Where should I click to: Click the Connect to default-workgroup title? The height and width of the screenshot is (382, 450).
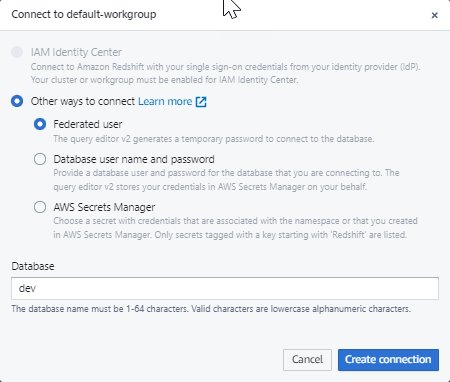(84, 14)
